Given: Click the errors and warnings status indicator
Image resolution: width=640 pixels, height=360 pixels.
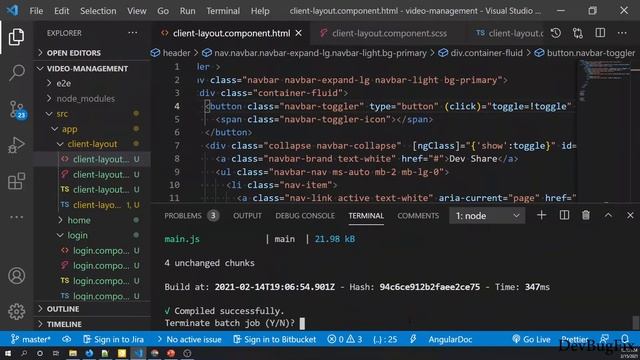Looking at the screenshot, I should [x=345, y=339].
